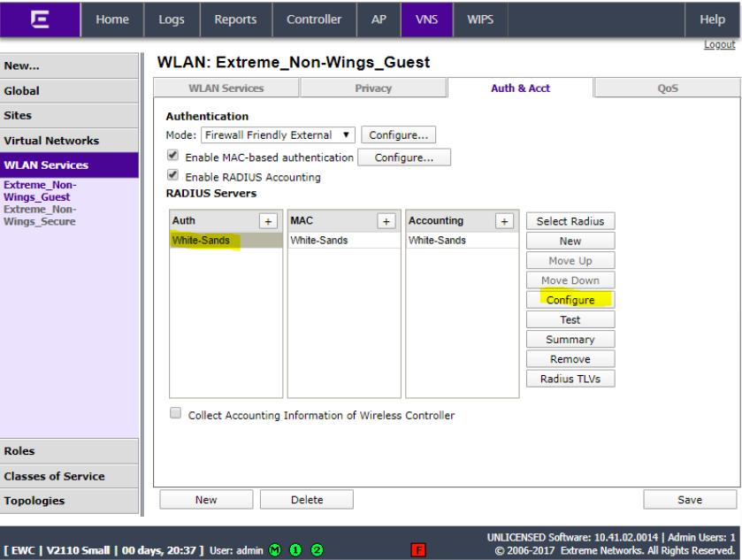This screenshot has width=742, height=560.
Task: Open the Controller menu
Action: coord(314,19)
